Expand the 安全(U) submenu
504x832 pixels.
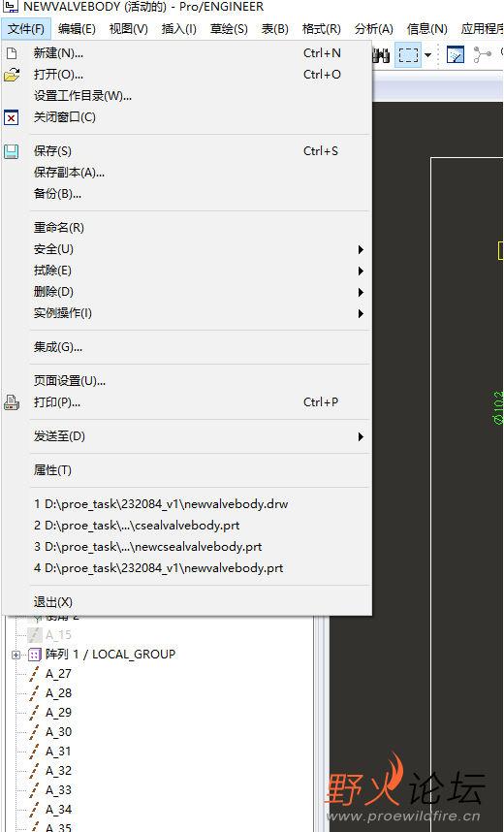click(361, 249)
